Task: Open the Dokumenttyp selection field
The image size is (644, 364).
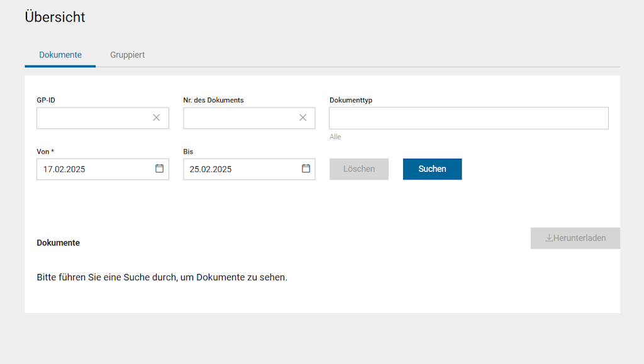Action: pyautogui.click(x=469, y=118)
